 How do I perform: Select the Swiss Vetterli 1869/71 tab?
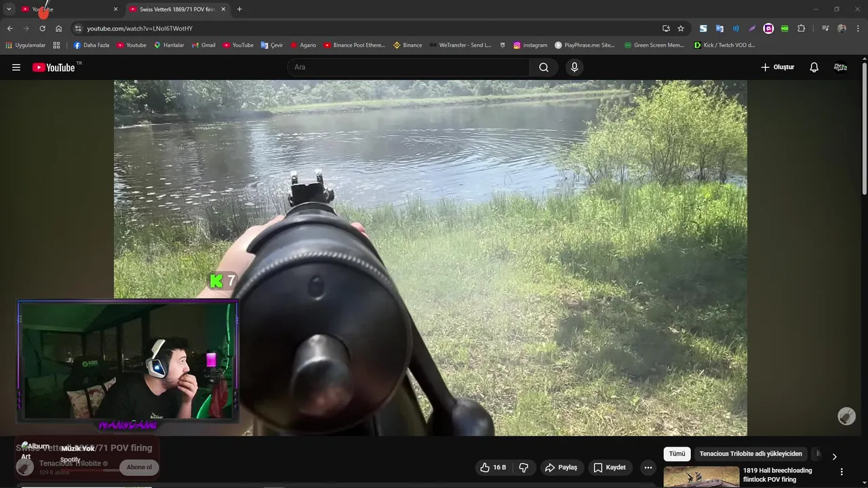[x=176, y=9]
